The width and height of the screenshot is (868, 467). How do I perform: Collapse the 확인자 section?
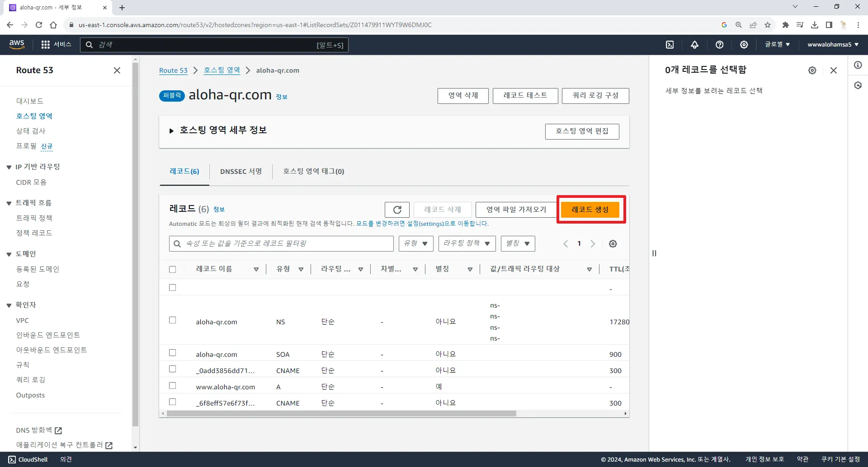tap(9, 306)
